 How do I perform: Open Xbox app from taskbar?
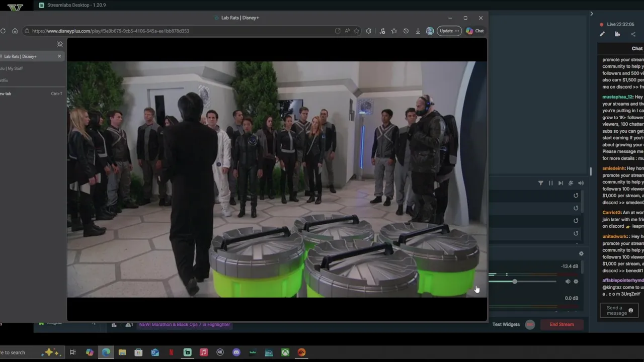285,352
